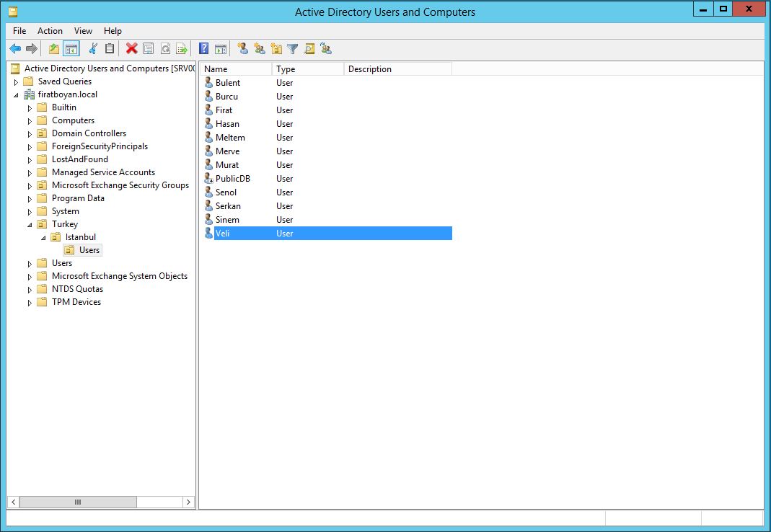
Task: Select the PublicDB user entry
Action: [x=232, y=179]
